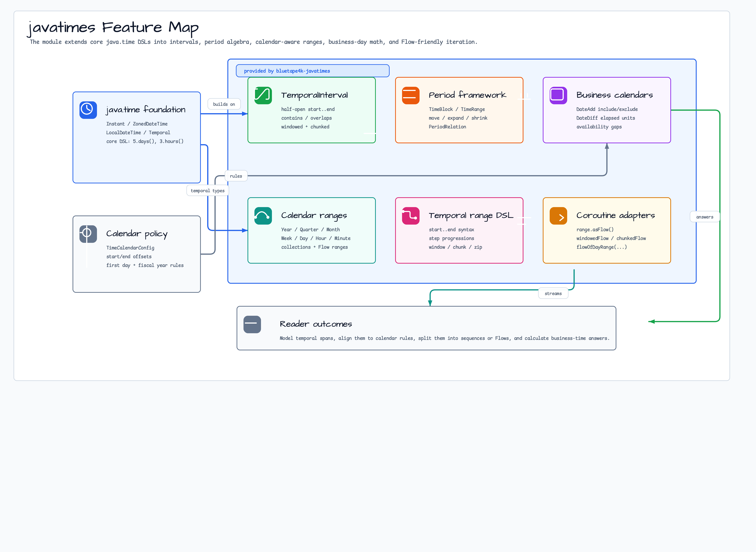This screenshot has width=756, height=552.
Task: Click the 'Week / Day / Hour / Minute' line
Action: 316,238
